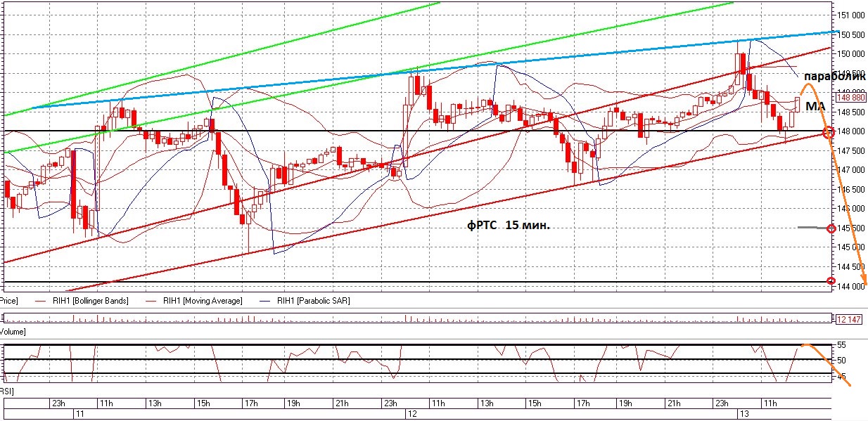
Task: Select date 12 on the time axis
Action: pos(413,415)
